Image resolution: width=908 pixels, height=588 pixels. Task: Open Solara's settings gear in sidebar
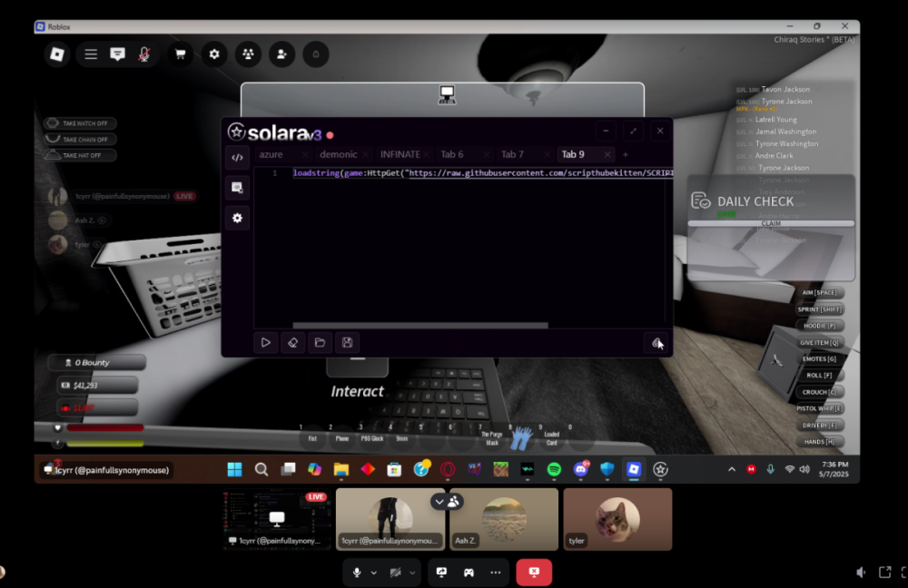coord(237,218)
